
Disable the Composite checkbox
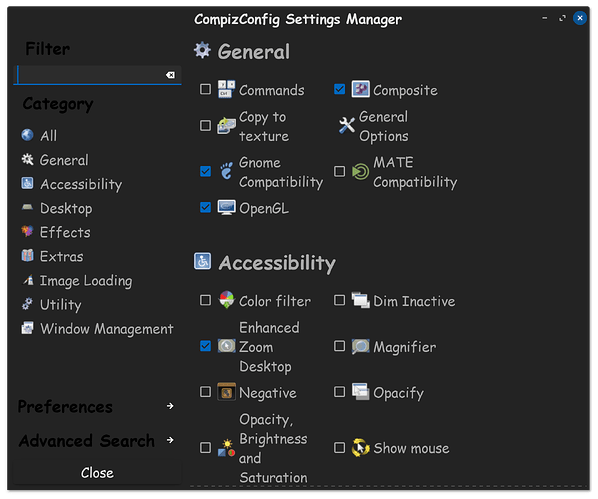[x=339, y=89]
